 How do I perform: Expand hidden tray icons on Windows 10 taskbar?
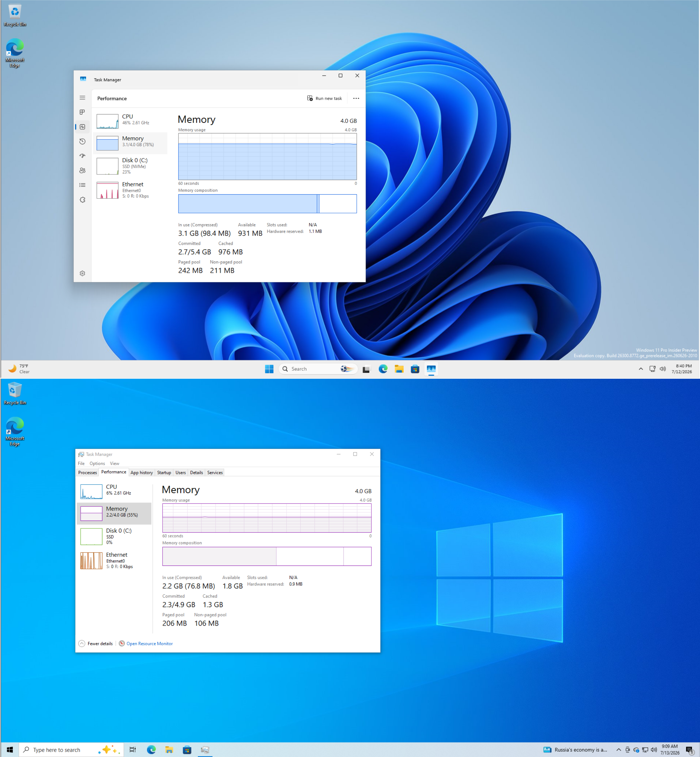coord(619,749)
